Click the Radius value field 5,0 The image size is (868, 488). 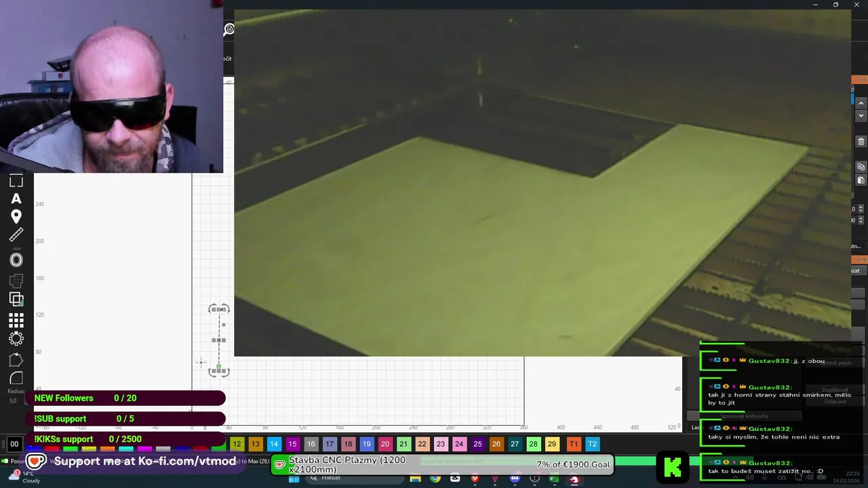14,401
